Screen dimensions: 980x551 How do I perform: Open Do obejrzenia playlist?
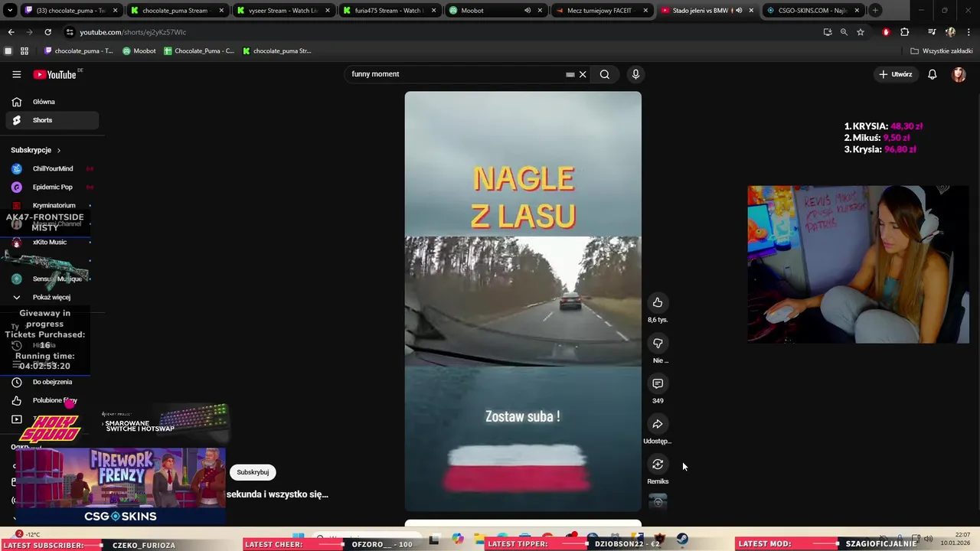point(51,382)
